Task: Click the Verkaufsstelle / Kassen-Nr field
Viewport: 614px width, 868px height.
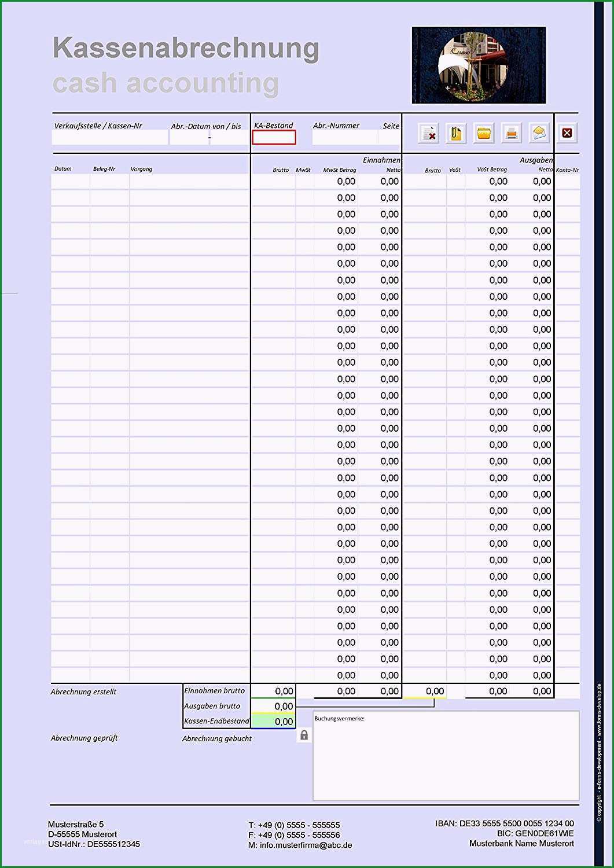Action: (x=109, y=137)
